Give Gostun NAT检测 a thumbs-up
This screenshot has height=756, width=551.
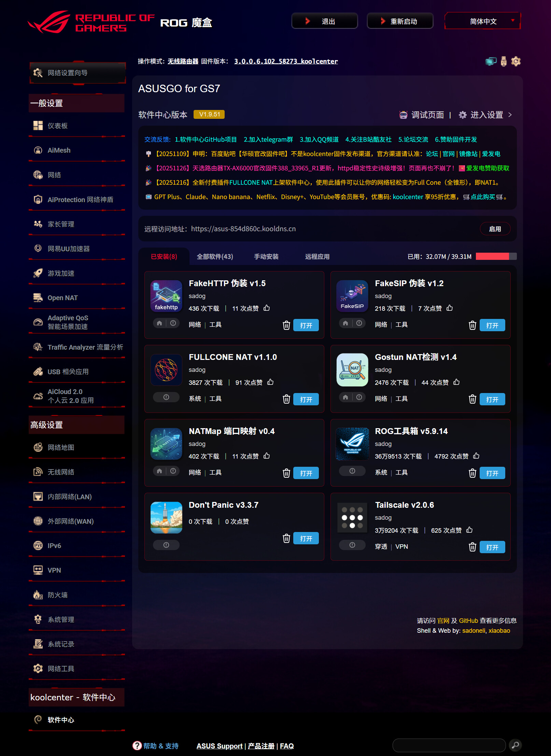coord(456,382)
